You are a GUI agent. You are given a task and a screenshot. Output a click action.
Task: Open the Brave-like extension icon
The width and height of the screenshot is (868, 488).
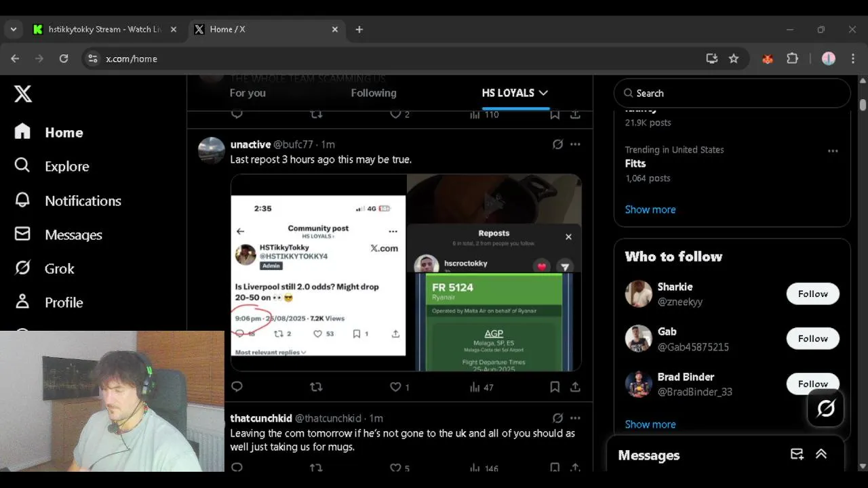(x=768, y=59)
